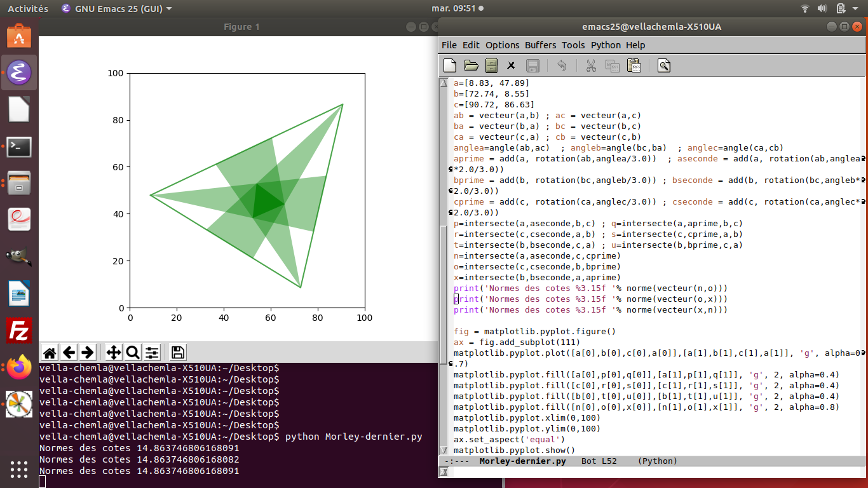Launch FileZilla from the dock
The height and width of the screenshot is (488, 868).
(19, 331)
